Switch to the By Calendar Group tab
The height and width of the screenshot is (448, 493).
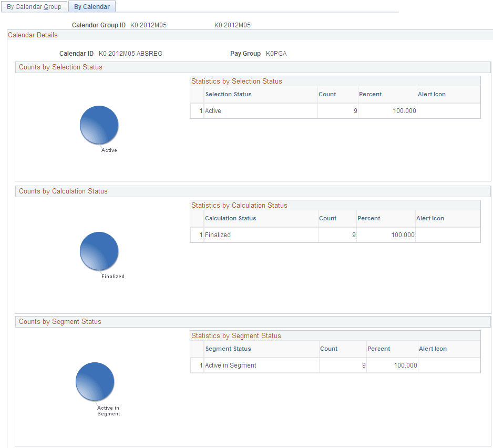(x=34, y=6)
